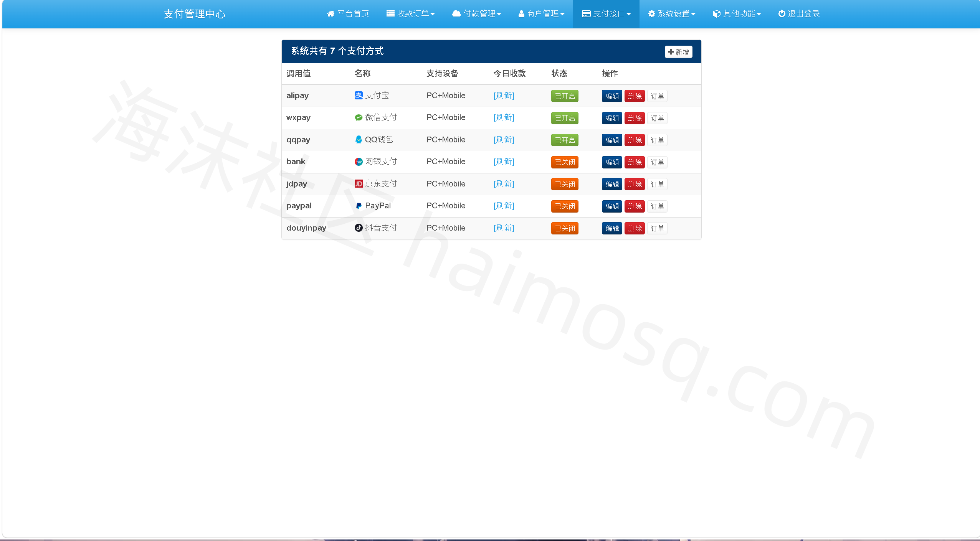
Task: Click the WeChat Pay logo icon
Action: click(359, 117)
